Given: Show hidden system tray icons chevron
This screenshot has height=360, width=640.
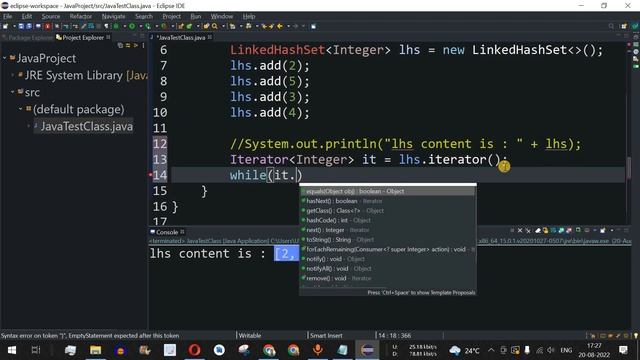Looking at the screenshot, I should [491, 350].
